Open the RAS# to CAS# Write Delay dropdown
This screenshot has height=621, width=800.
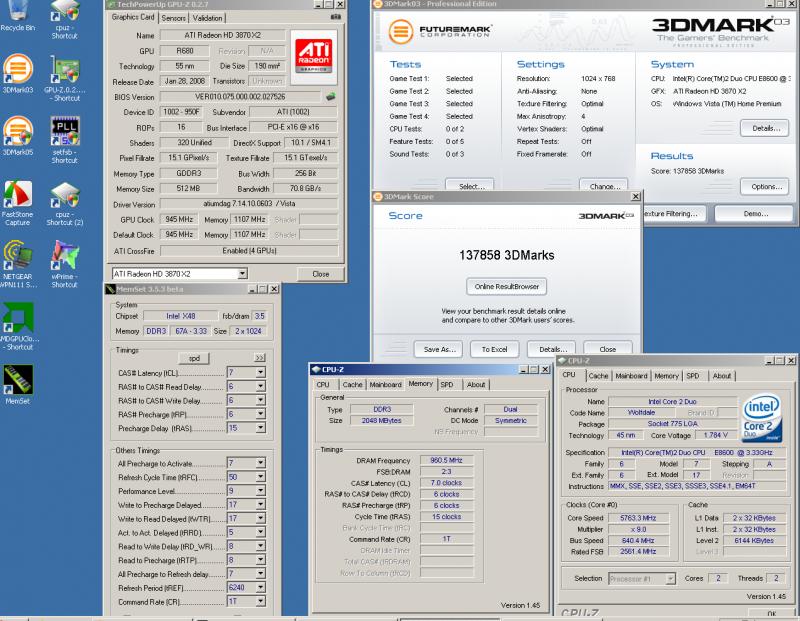click(x=260, y=401)
